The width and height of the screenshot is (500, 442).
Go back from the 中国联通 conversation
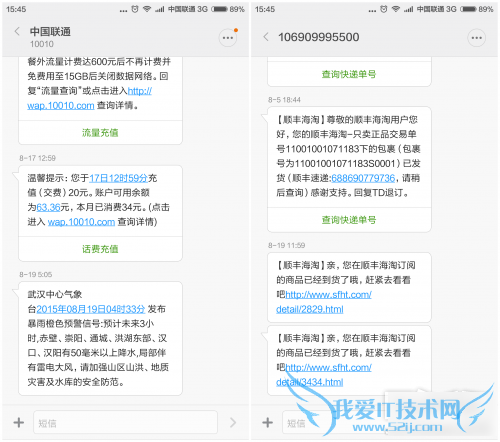coord(17,32)
